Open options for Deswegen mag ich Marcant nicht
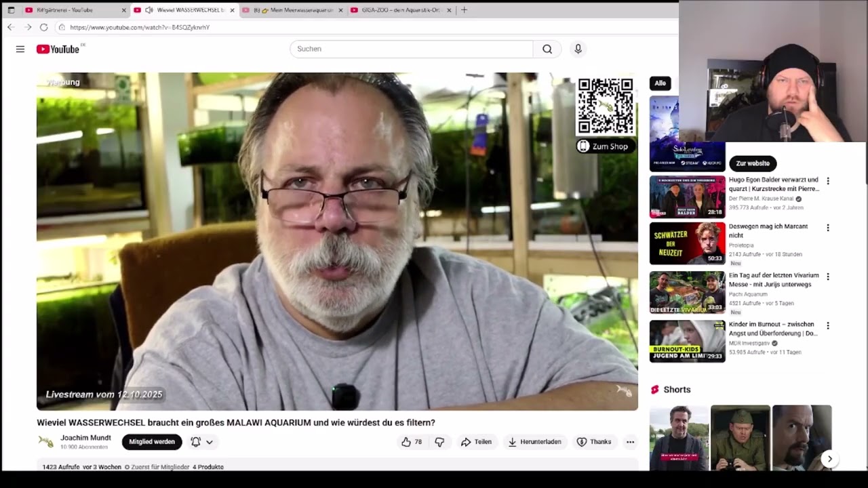 pos(827,228)
